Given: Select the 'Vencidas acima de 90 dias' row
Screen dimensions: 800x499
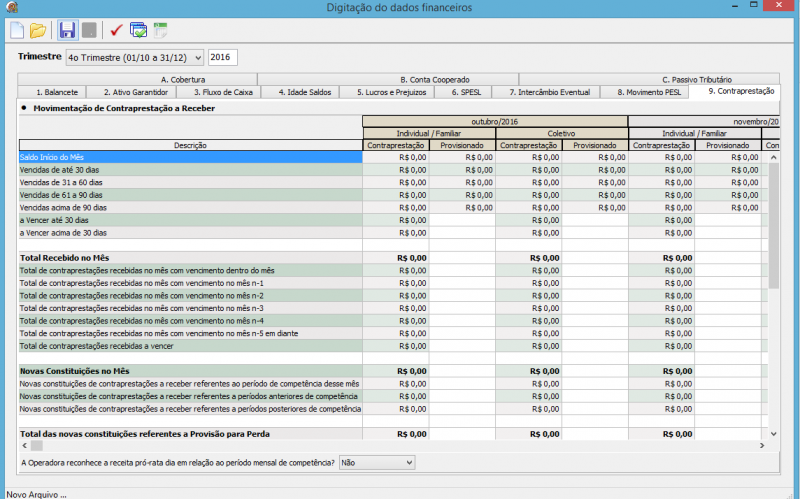Looking at the screenshot, I should 191,208.
